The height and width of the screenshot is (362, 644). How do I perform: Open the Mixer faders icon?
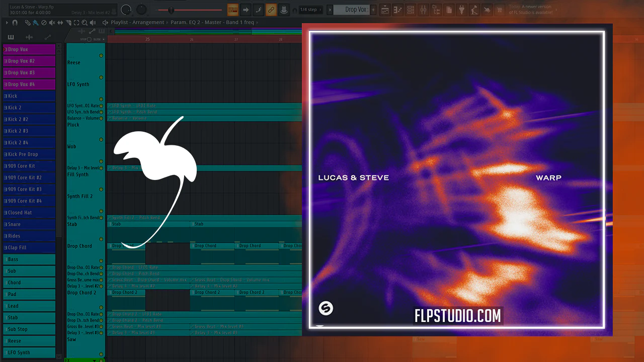point(423,10)
